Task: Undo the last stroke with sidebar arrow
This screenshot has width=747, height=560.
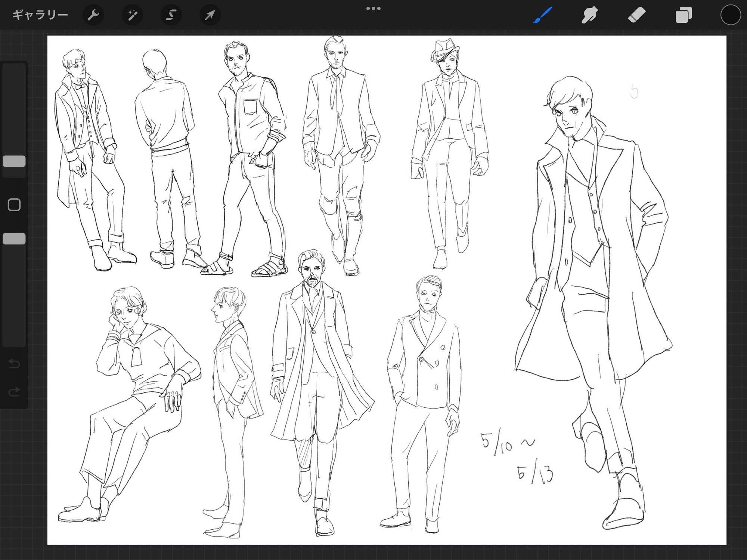Action: (x=14, y=363)
